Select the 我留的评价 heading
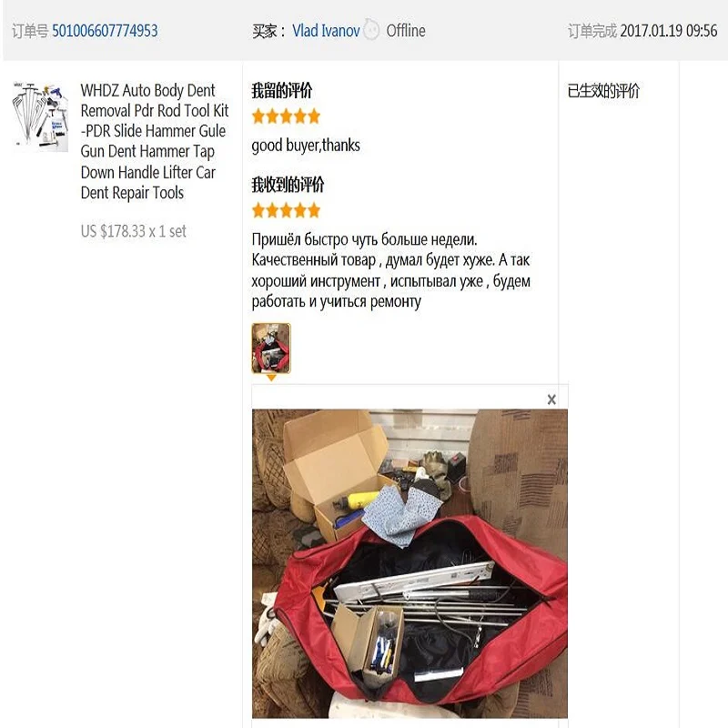Image resolution: width=728 pixels, height=728 pixels. coord(282,90)
